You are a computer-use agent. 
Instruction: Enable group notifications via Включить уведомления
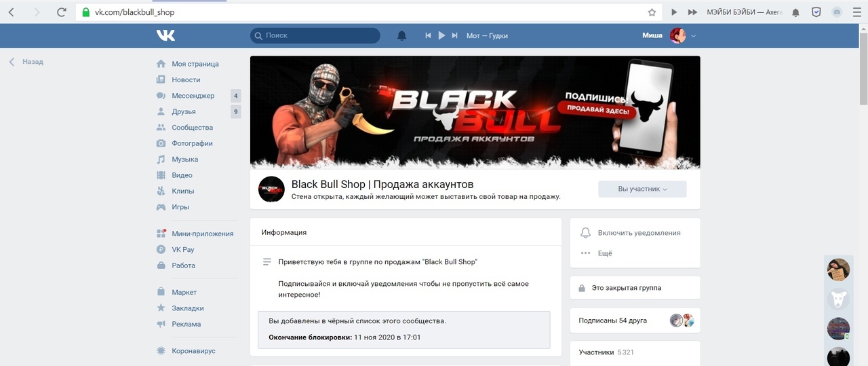[x=631, y=233]
